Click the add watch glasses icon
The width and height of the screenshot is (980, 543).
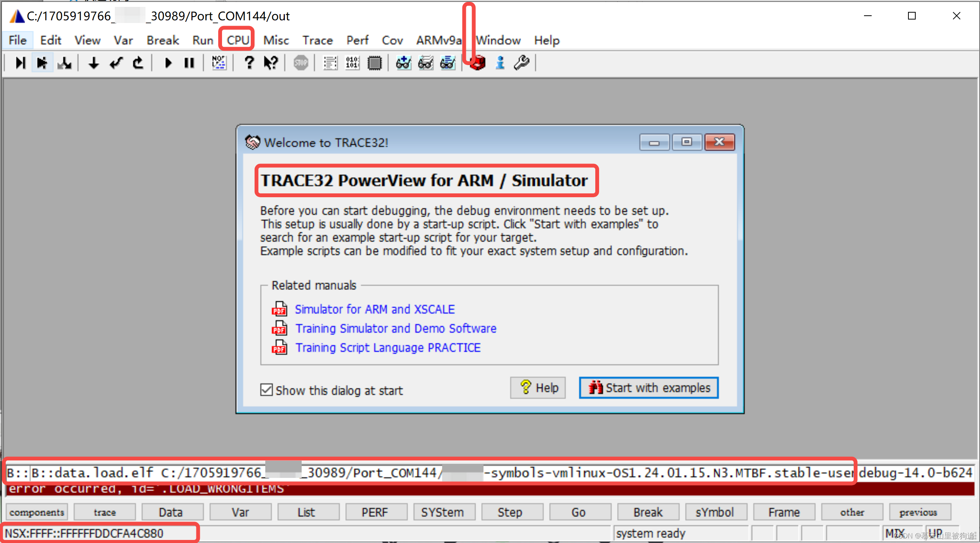tap(403, 63)
